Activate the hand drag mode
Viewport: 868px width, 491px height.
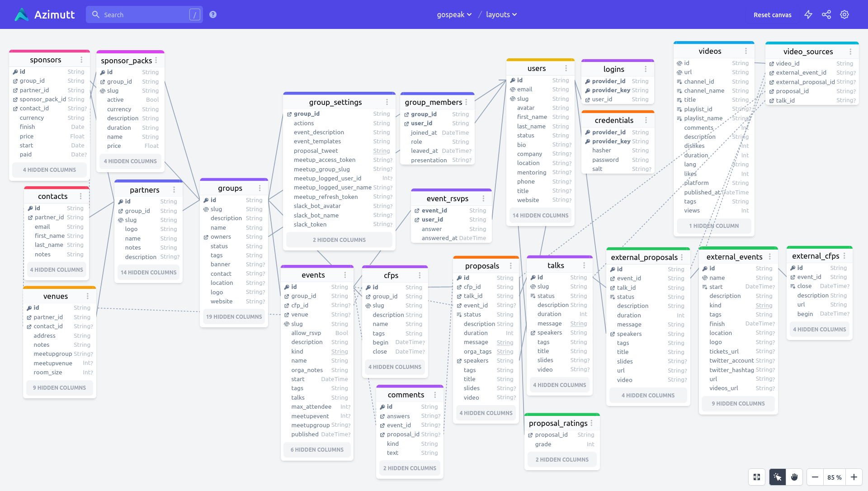pos(794,477)
